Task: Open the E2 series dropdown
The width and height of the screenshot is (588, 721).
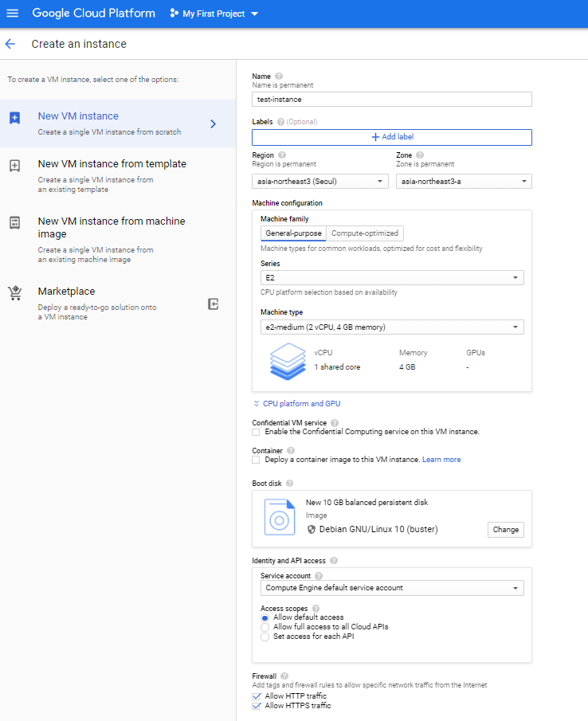Action: [392, 278]
